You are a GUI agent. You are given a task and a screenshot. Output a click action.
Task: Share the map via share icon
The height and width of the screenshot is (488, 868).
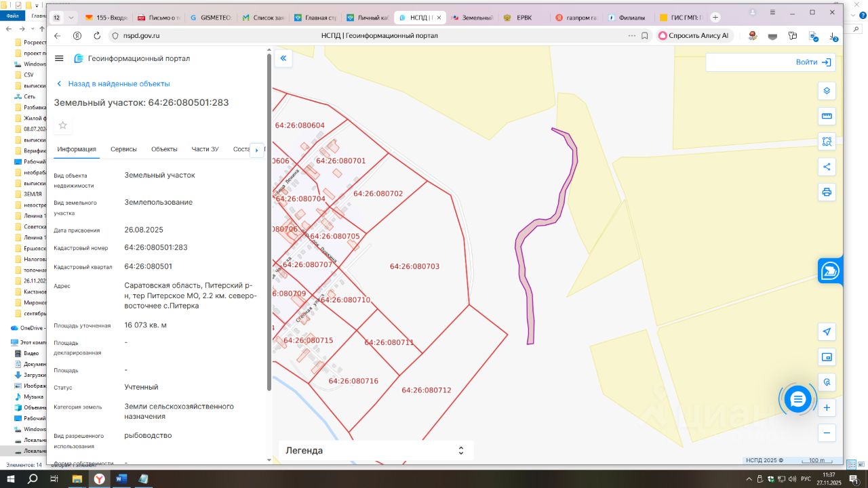(x=827, y=167)
